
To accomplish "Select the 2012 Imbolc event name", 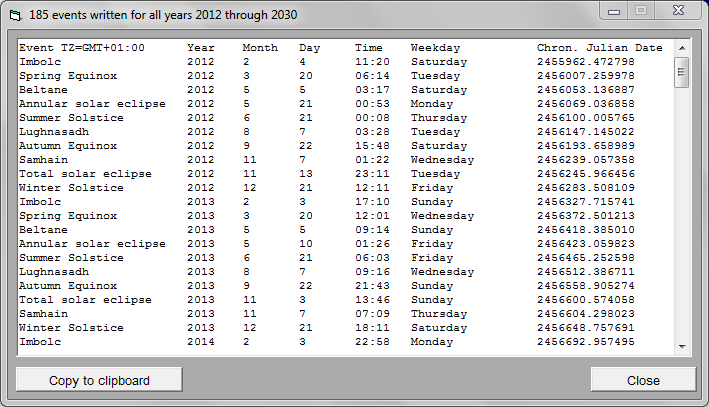I will (x=40, y=62).
